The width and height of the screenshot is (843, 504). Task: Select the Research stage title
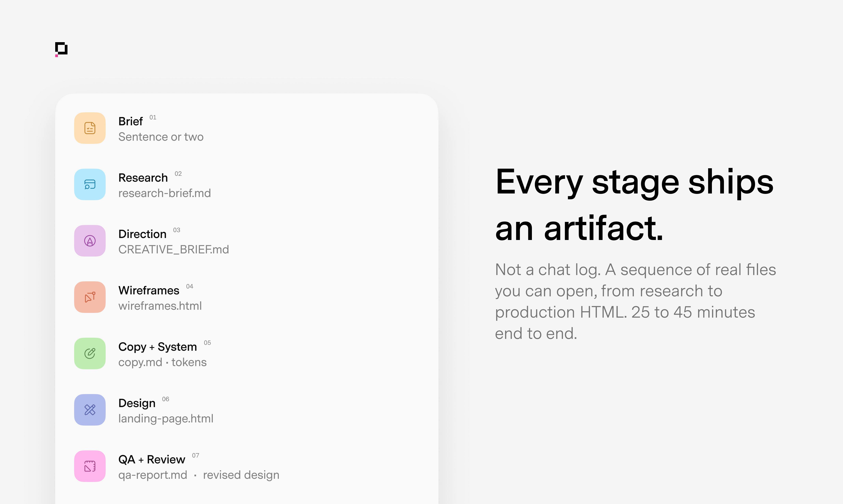[x=143, y=178]
